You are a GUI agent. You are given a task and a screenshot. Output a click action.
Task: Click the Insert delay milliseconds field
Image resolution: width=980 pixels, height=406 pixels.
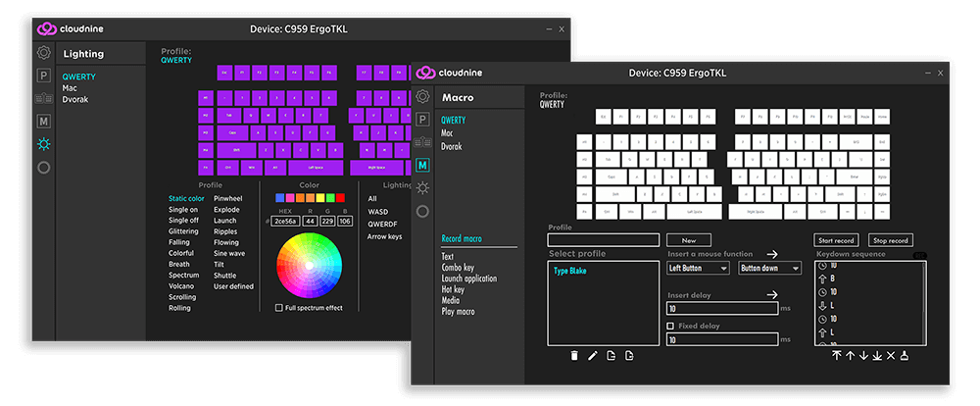(722, 308)
